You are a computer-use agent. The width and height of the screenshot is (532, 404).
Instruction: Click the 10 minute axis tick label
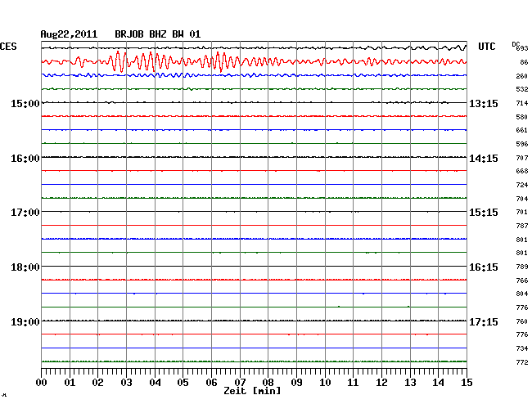[x=325, y=383]
